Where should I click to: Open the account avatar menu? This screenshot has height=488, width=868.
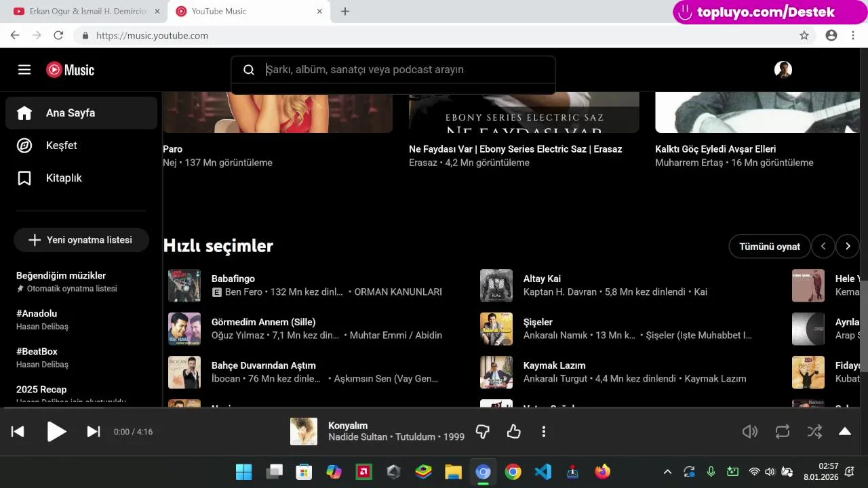click(x=783, y=70)
